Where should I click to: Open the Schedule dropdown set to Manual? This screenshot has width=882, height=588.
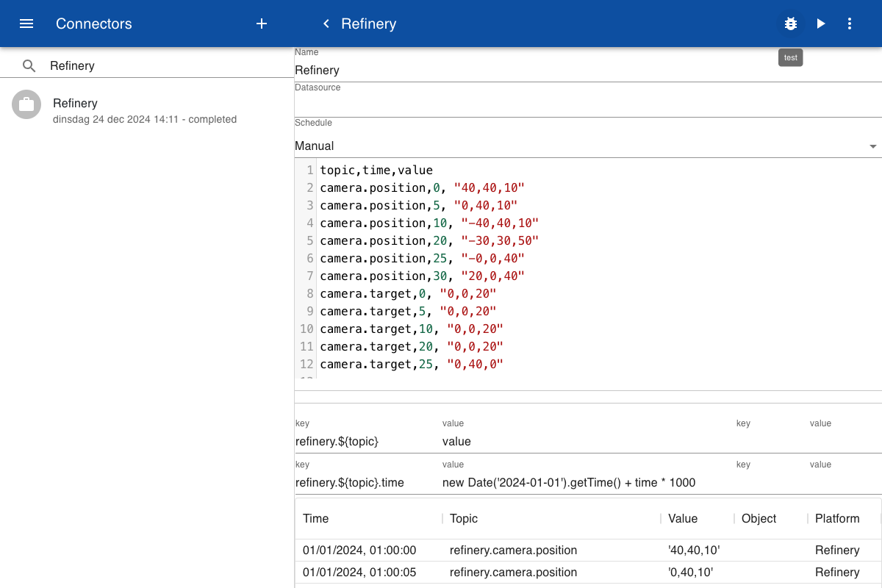pyautogui.click(x=588, y=146)
